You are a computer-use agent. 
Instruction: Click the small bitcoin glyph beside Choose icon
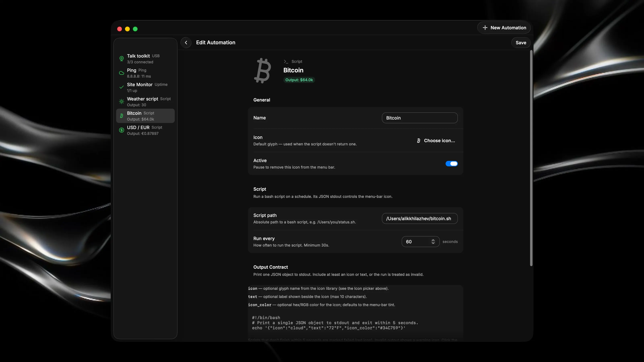point(419,141)
